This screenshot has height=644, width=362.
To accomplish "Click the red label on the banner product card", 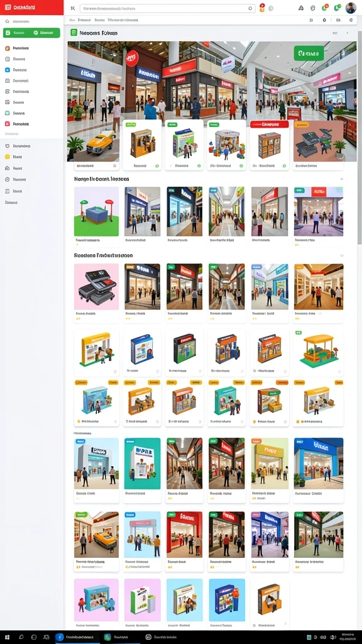I will click(269, 124).
